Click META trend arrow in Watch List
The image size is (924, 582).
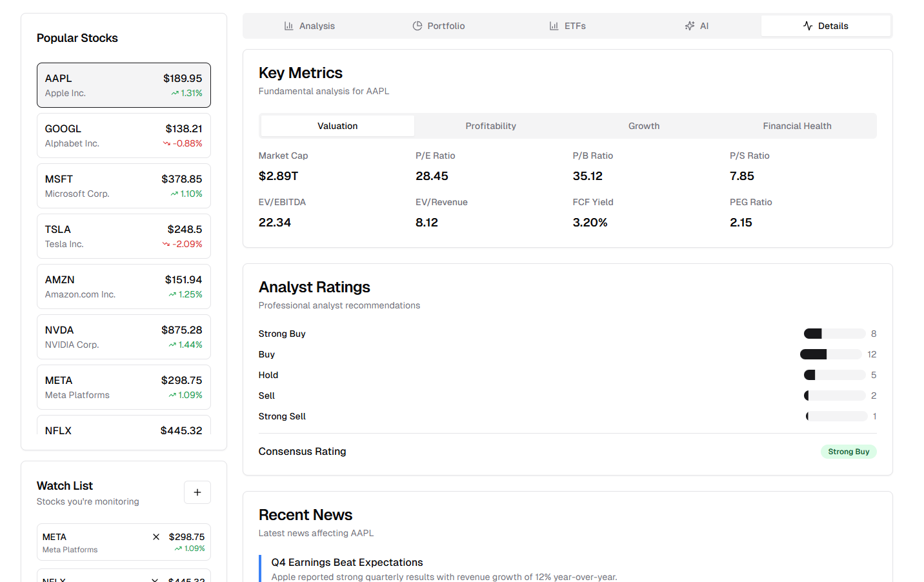coord(178,549)
